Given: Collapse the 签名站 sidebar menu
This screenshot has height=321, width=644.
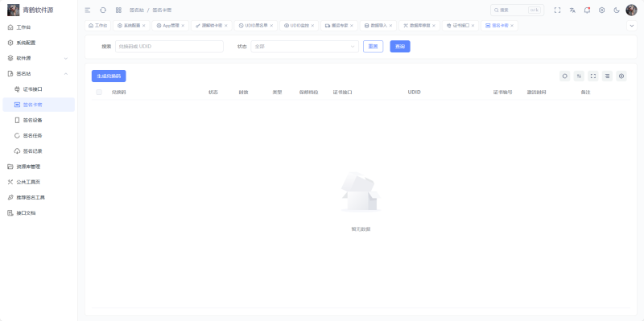Looking at the screenshot, I should (39, 73).
